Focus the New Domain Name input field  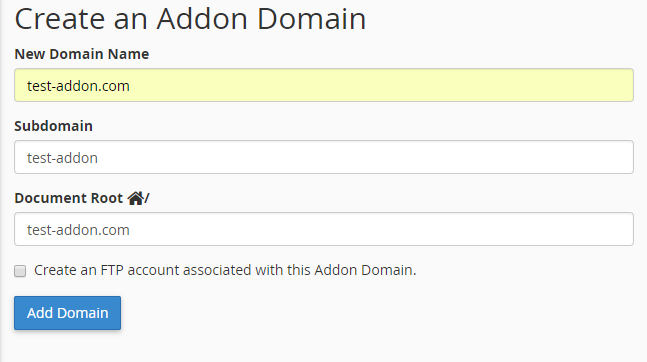pos(324,85)
